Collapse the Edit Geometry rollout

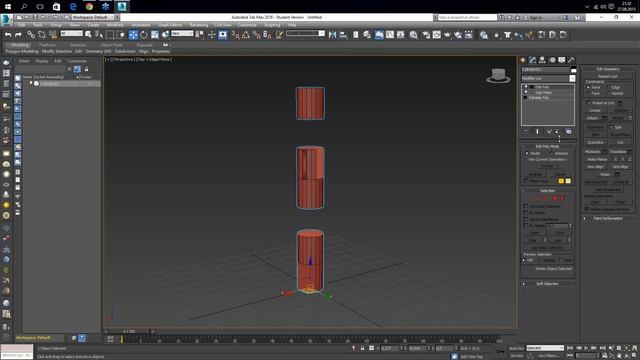click(x=608, y=69)
